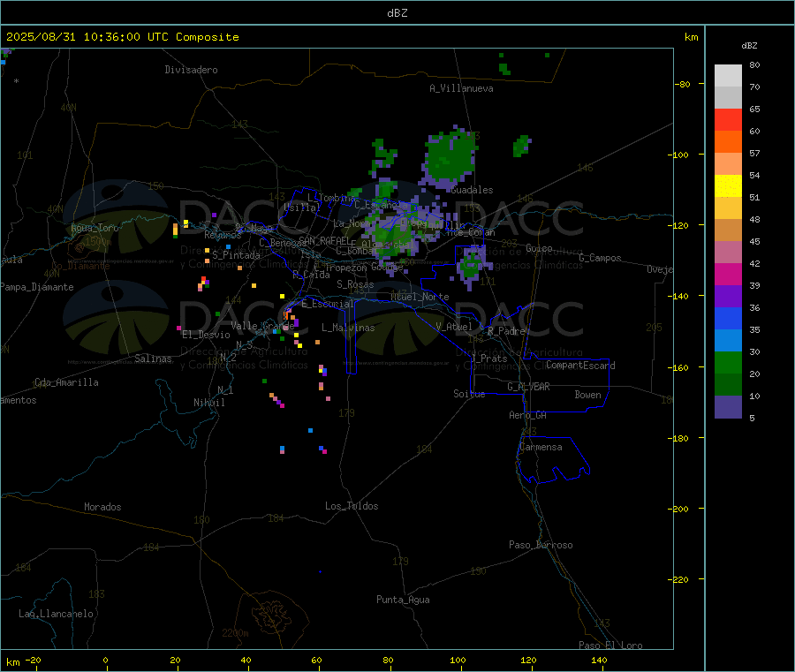Click the Nihuil label
The image size is (795, 672).
tap(209, 403)
